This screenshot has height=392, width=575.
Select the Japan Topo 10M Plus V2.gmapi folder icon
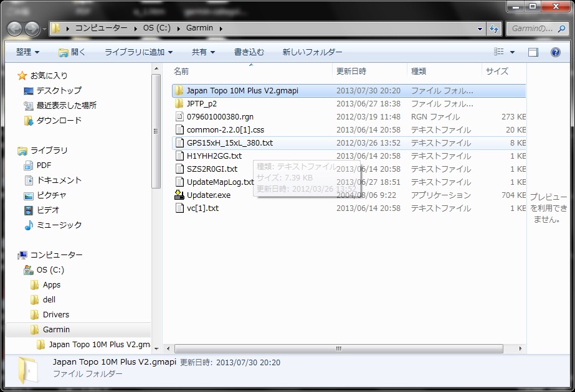(x=179, y=90)
